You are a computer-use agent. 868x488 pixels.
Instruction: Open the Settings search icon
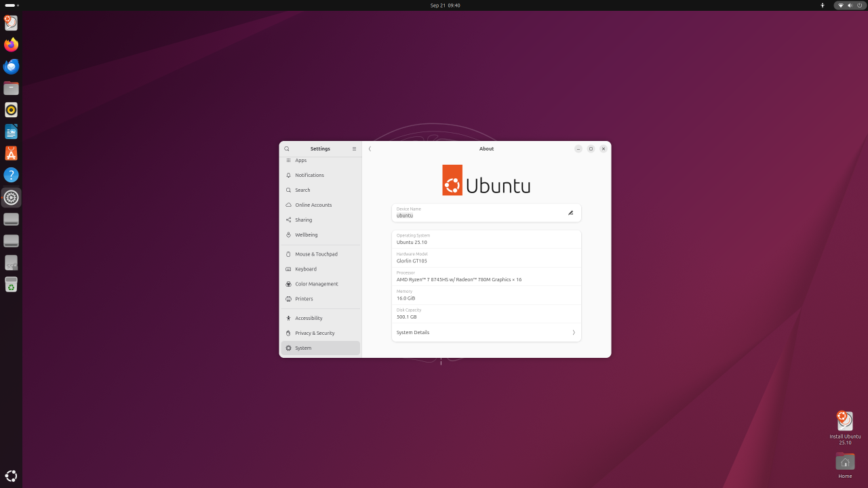287,149
